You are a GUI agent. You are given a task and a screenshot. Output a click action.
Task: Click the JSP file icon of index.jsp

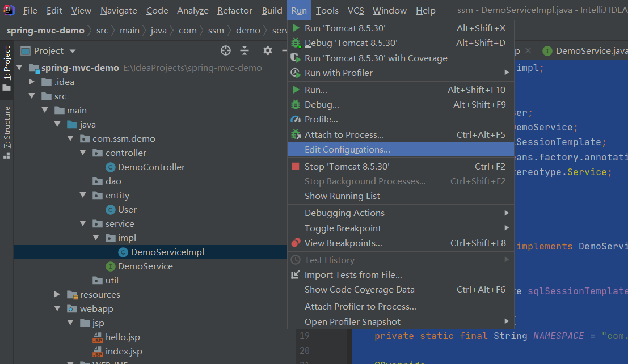tap(98, 352)
